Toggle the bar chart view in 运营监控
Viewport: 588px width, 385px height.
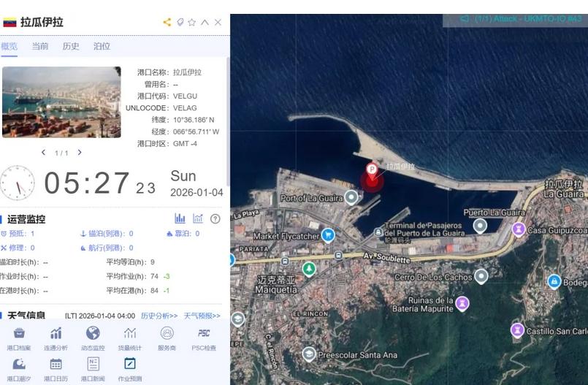(x=180, y=218)
